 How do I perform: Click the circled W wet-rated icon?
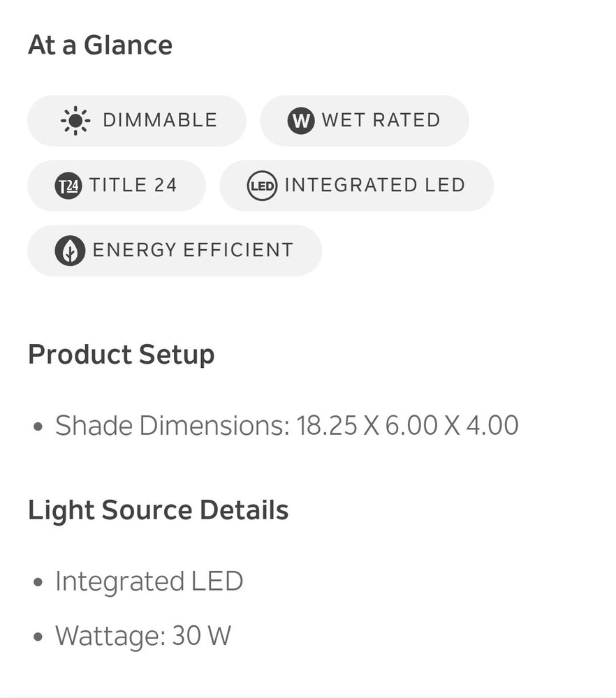(301, 121)
